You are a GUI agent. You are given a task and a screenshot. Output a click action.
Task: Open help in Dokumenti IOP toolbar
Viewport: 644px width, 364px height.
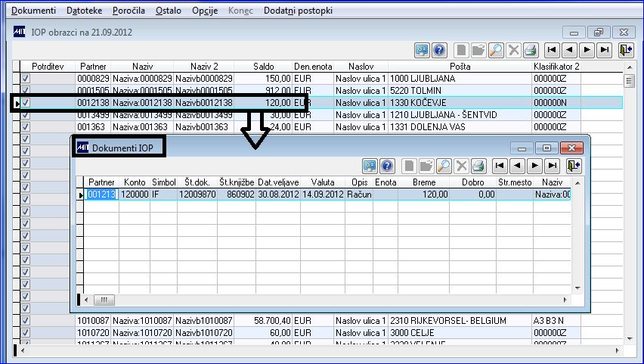click(x=387, y=166)
